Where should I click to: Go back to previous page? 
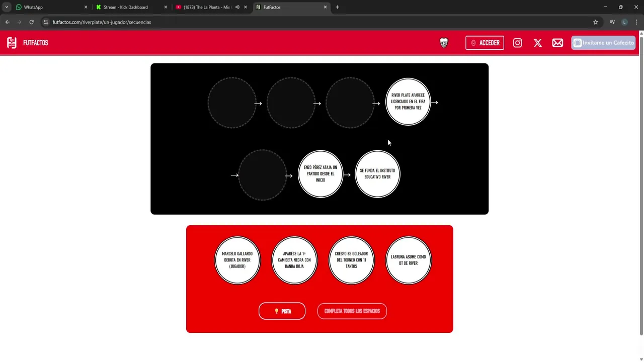pos(8,22)
